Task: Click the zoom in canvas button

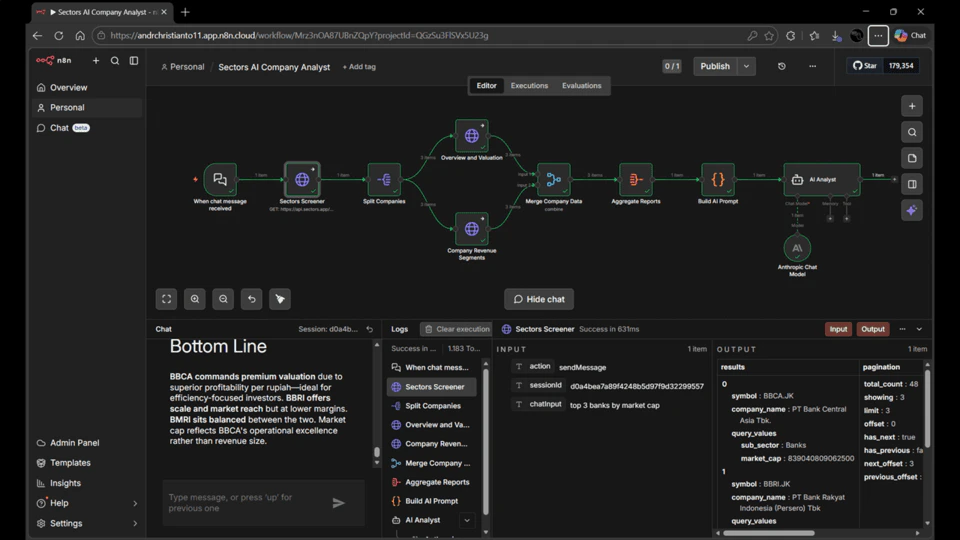Action: [195, 299]
